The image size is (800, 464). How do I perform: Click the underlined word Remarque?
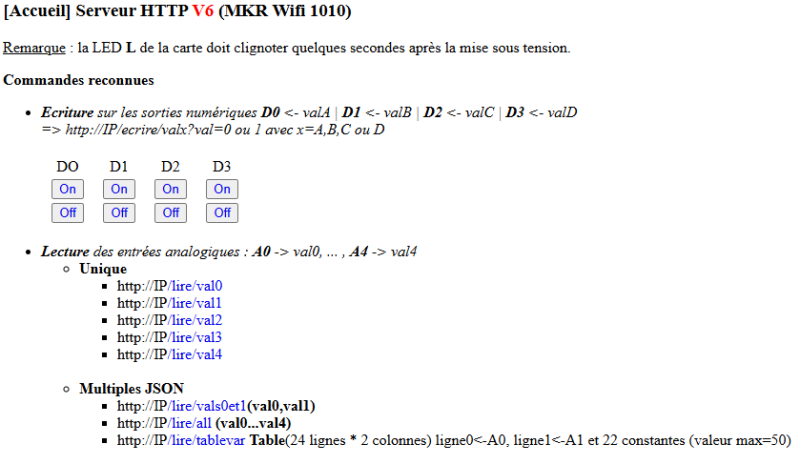click(34, 48)
